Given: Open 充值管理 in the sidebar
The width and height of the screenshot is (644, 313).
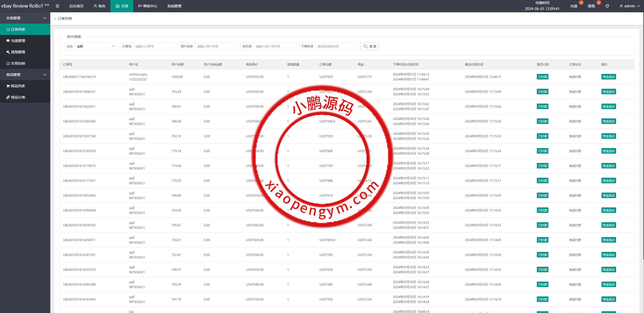Looking at the screenshot, I should click(x=18, y=41).
